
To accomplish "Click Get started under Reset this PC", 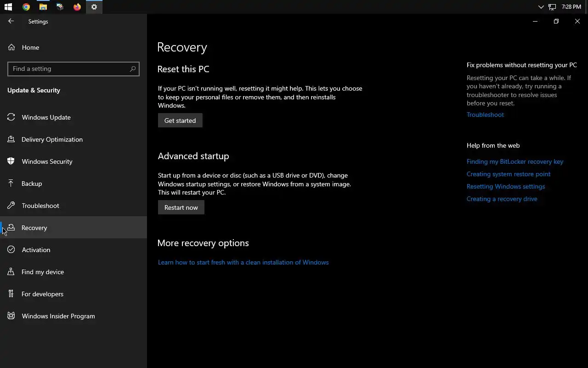I will click(x=180, y=121).
